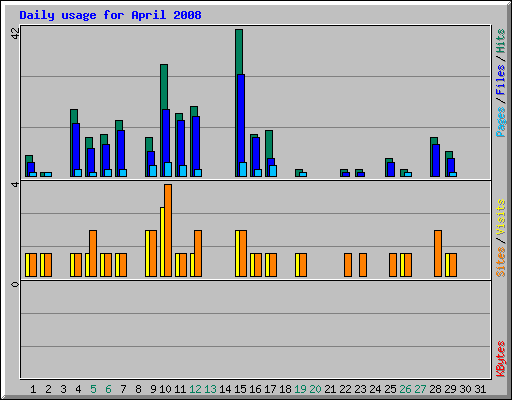This screenshot has height=400, width=512.
Task: Click the day '18' axis label
Action: click(x=285, y=389)
